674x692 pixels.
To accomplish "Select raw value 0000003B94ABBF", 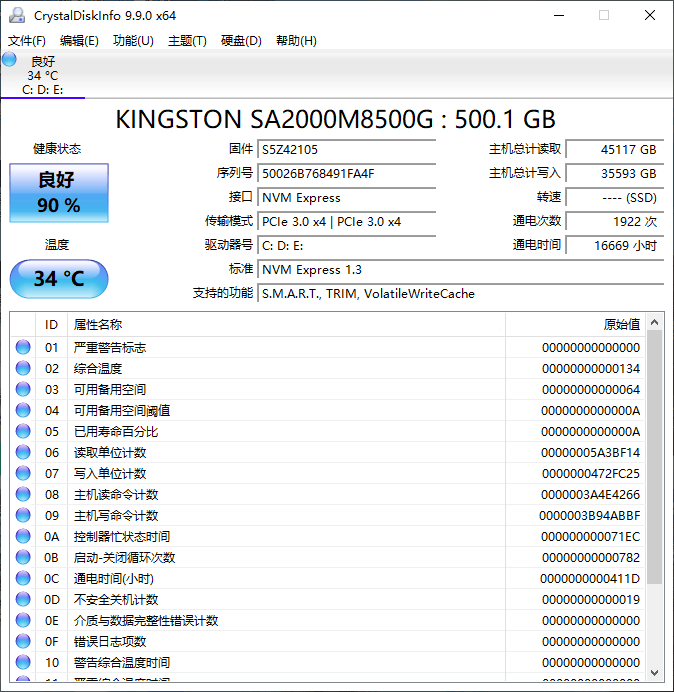I will (590, 516).
